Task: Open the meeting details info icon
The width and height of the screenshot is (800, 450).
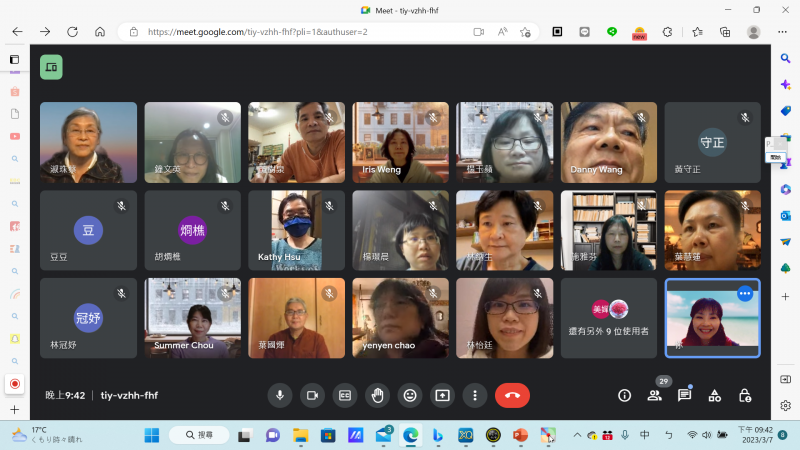Action: point(625,395)
